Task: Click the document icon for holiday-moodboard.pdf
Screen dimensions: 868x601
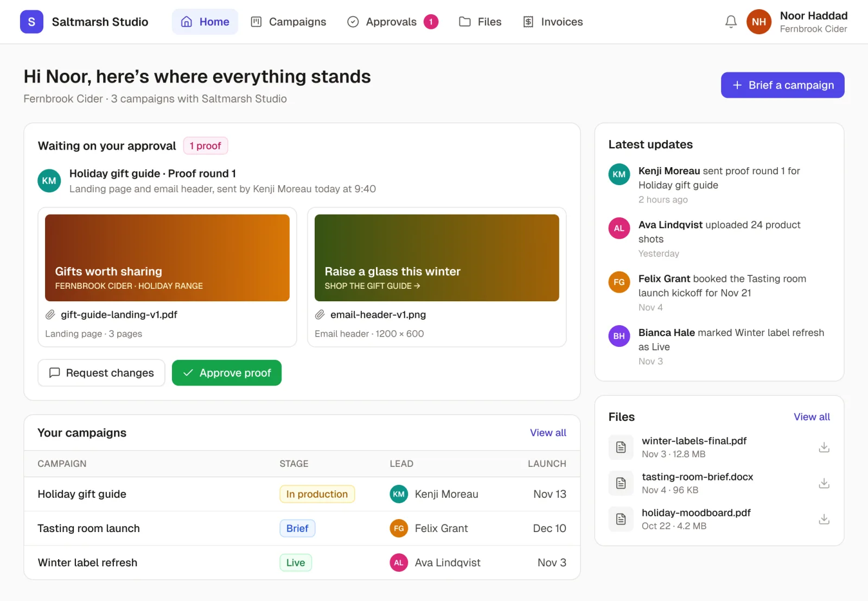Action: click(x=621, y=519)
